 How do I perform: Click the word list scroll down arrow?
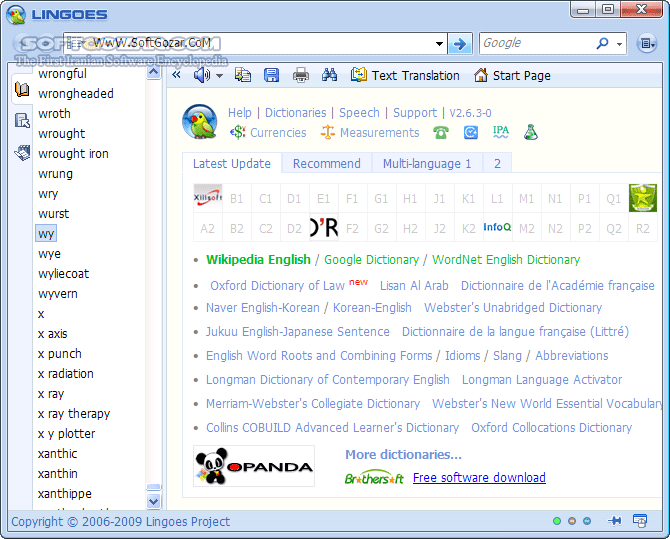click(x=153, y=501)
